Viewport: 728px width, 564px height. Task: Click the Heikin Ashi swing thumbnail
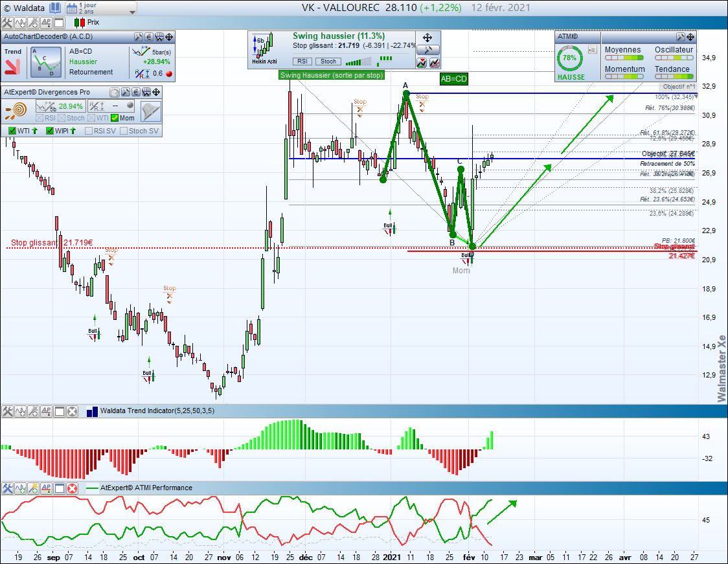coord(264,49)
